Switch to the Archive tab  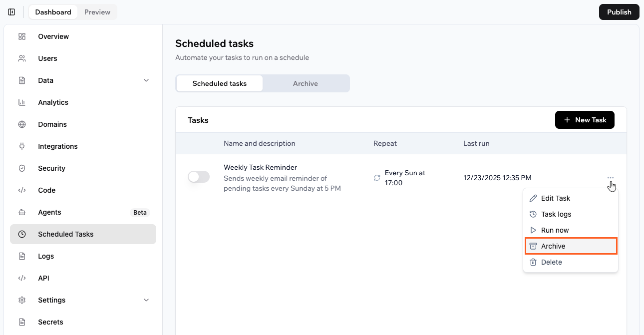(305, 83)
